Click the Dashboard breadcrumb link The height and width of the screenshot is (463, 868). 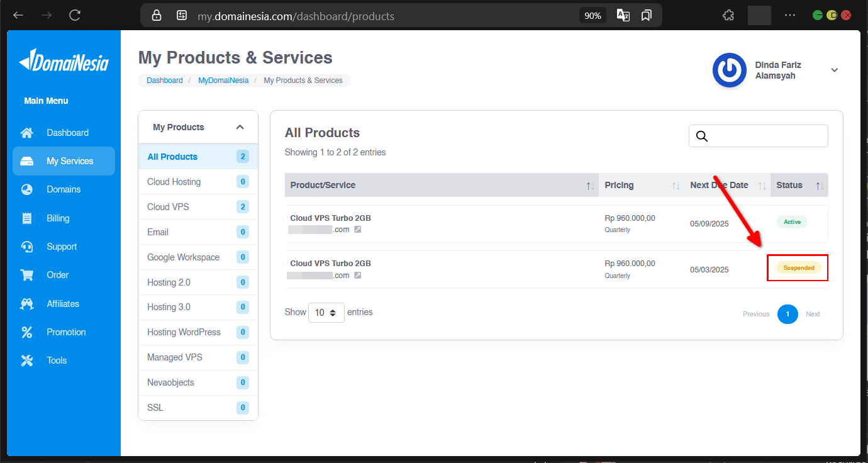tap(165, 81)
